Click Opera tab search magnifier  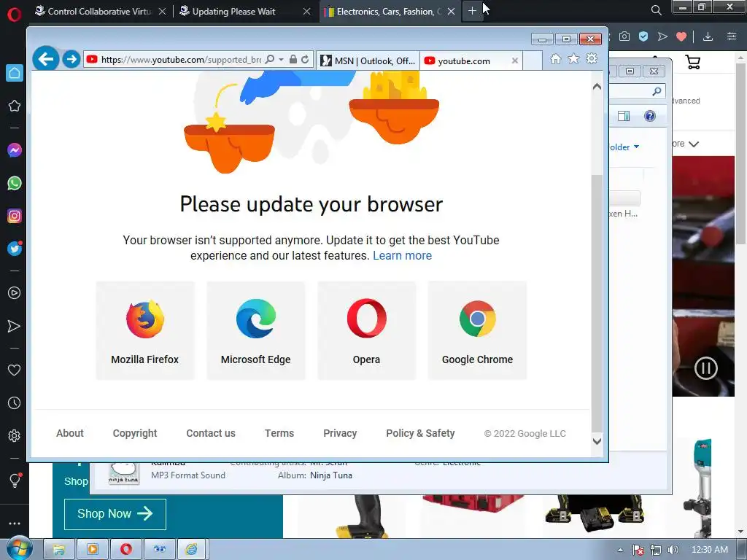click(x=656, y=10)
